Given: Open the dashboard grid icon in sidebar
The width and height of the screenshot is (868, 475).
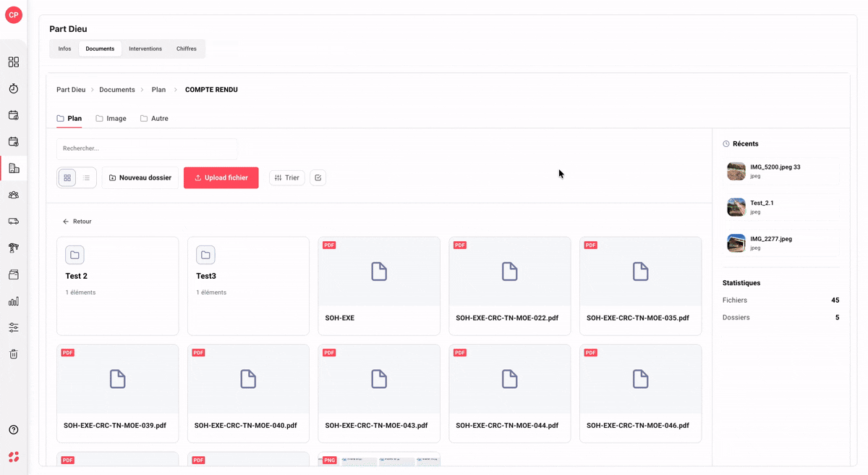Looking at the screenshot, I should [13, 62].
